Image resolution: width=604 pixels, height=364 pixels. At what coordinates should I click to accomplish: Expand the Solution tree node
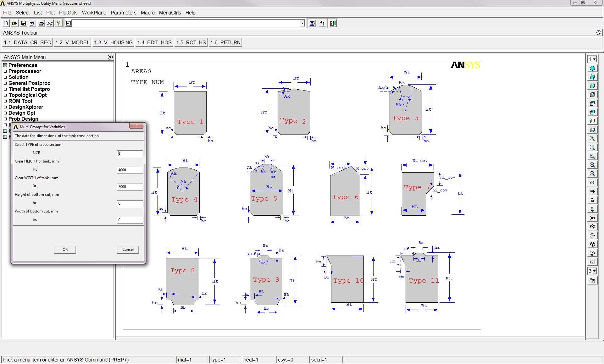click(x=5, y=77)
